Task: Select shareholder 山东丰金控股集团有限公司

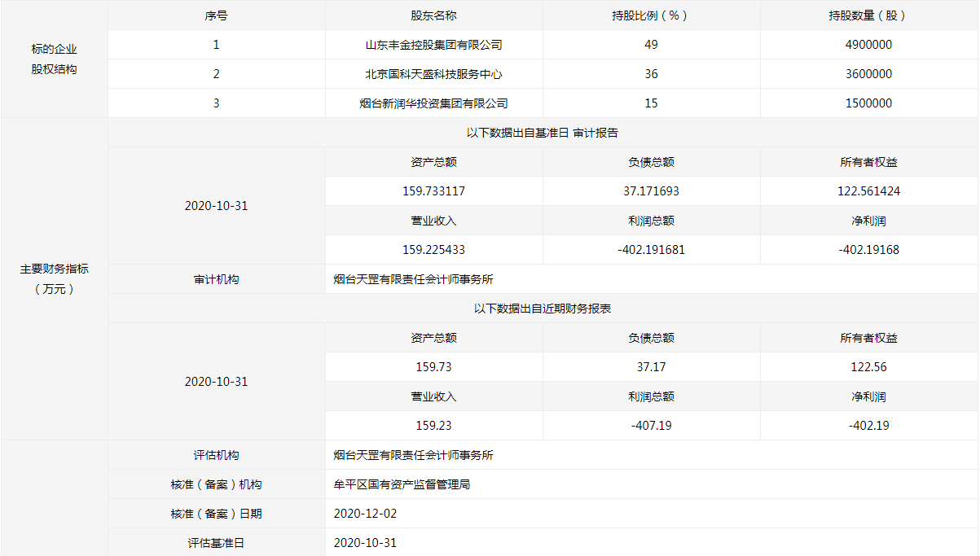Action: (x=433, y=45)
